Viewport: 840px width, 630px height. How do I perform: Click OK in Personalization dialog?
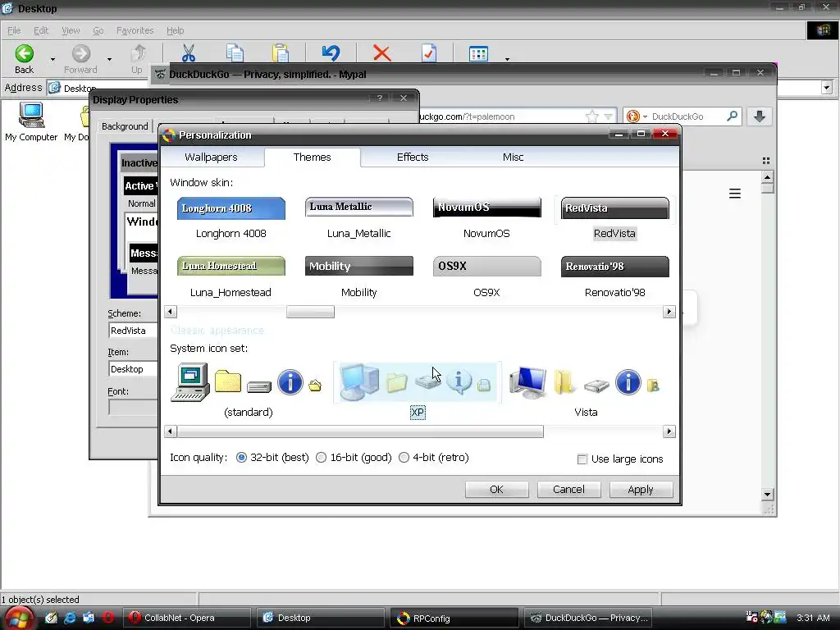pos(496,489)
